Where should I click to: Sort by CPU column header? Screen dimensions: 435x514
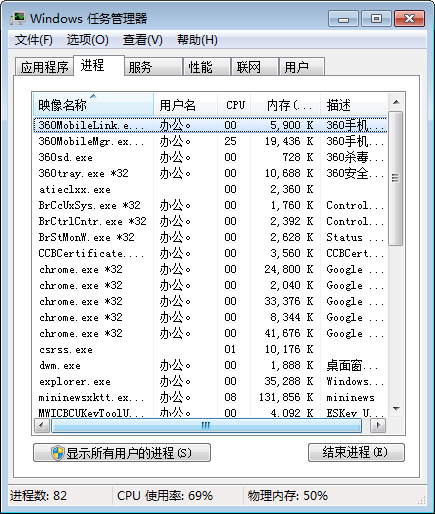(234, 105)
